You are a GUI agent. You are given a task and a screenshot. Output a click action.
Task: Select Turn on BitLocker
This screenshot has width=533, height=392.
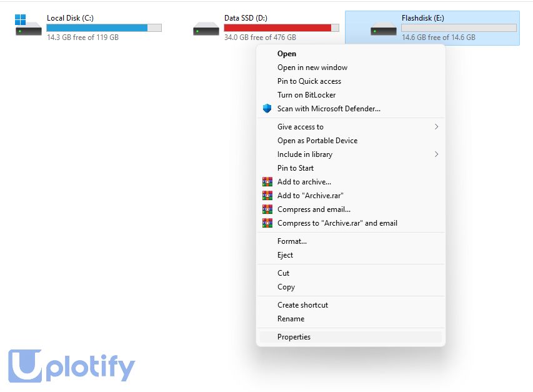[x=306, y=95]
